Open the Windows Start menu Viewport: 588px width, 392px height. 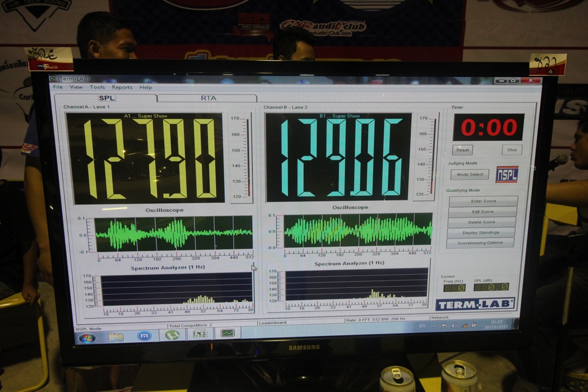coord(87,337)
